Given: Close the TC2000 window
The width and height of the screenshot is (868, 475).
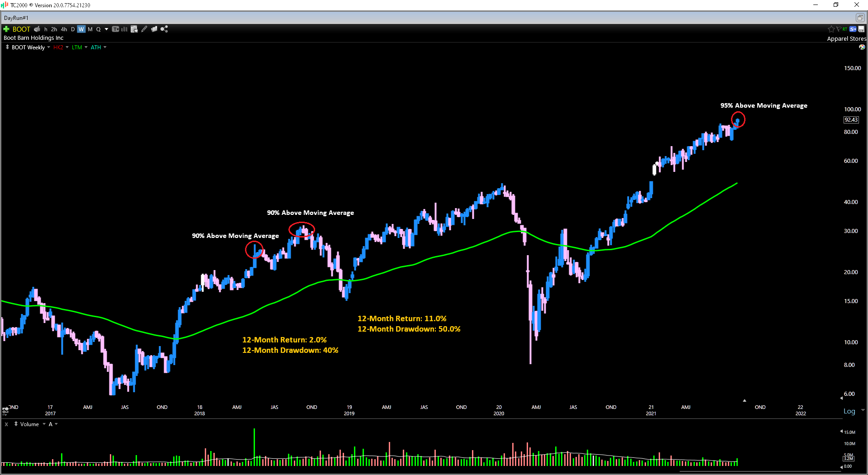Looking at the screenshot, I should [857, 5].
